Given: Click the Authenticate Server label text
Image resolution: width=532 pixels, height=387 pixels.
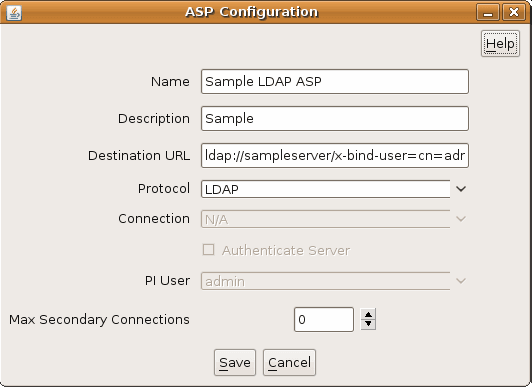Looking at the screenshot, I should point(286,250).
